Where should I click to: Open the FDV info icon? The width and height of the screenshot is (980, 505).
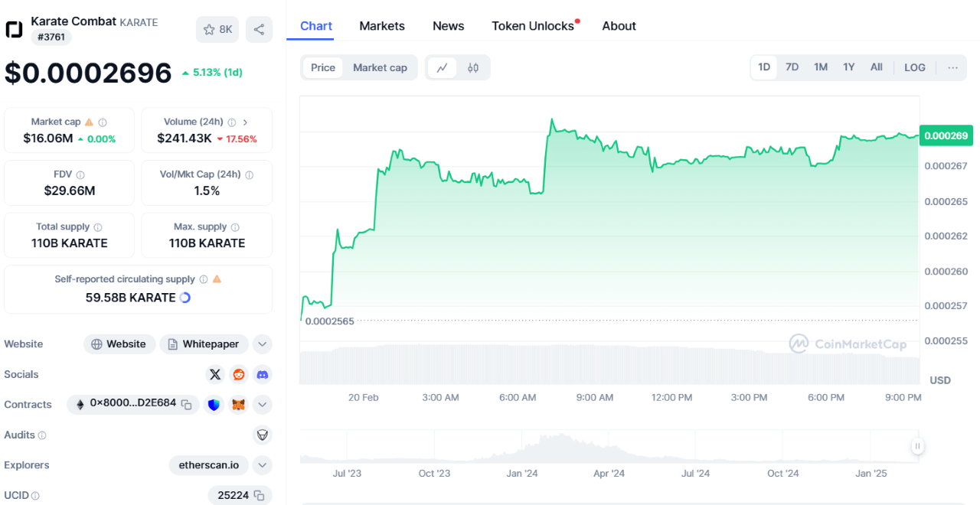[80, 174]
